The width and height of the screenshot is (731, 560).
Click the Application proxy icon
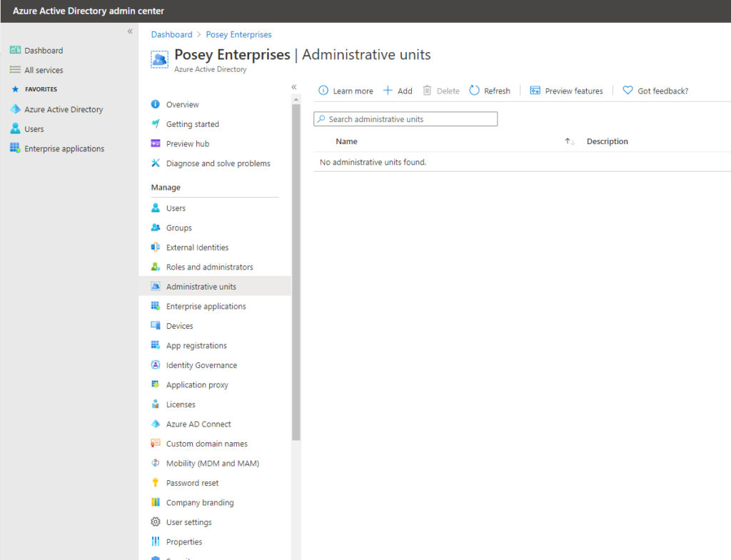pos(155,385)
